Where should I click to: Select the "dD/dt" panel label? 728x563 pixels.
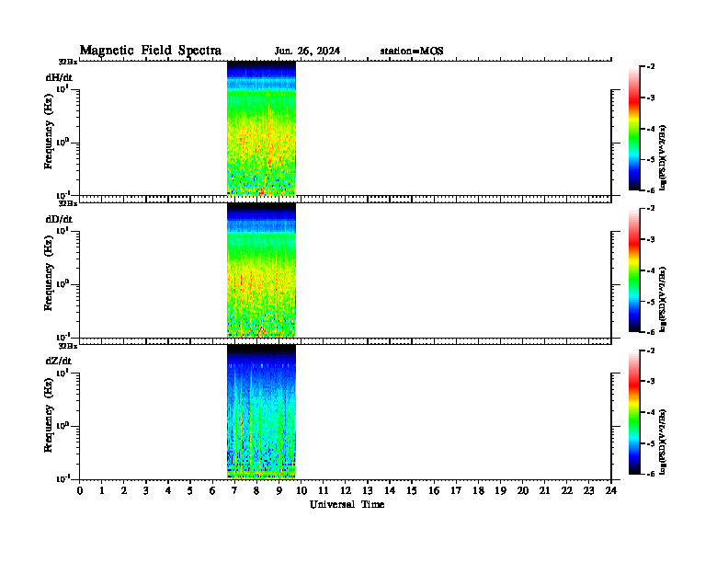59,219
